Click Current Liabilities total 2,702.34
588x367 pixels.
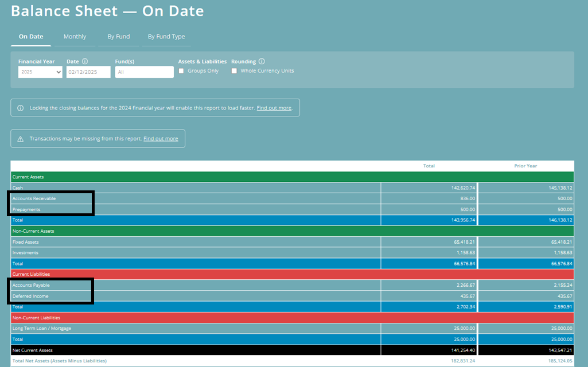click(466, 307)
